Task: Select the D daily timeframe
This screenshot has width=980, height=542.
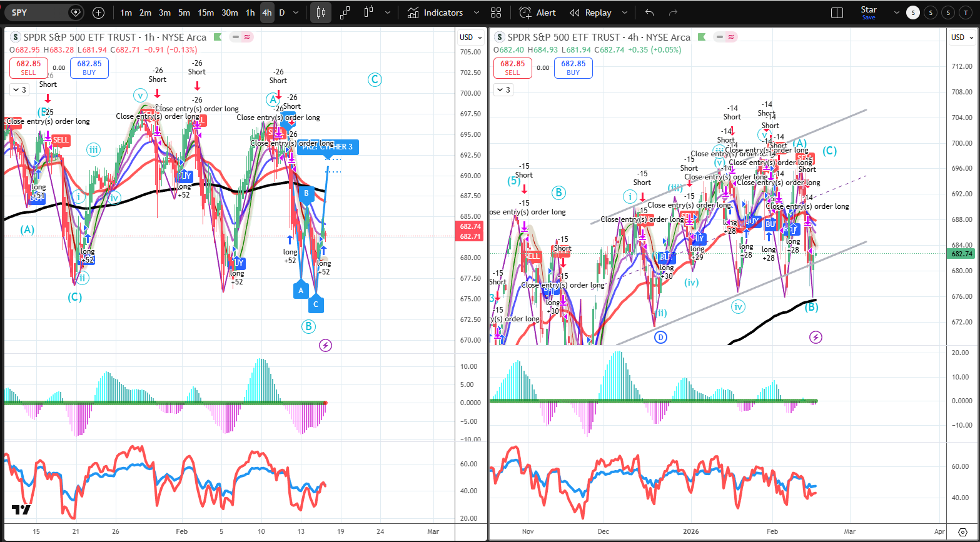Action: [282, 13]
